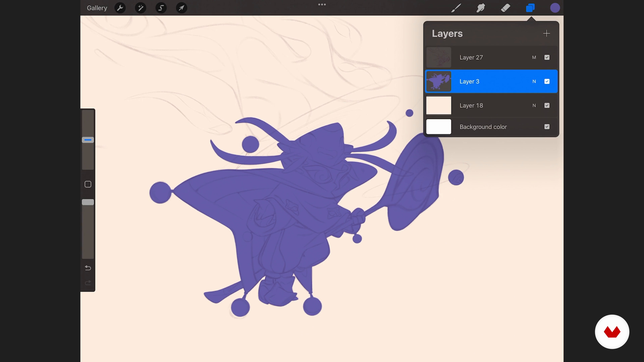The height and width of the screenshot is (362, 644).
Task: Open blend mode N for Layer 3
Action: 534,81
